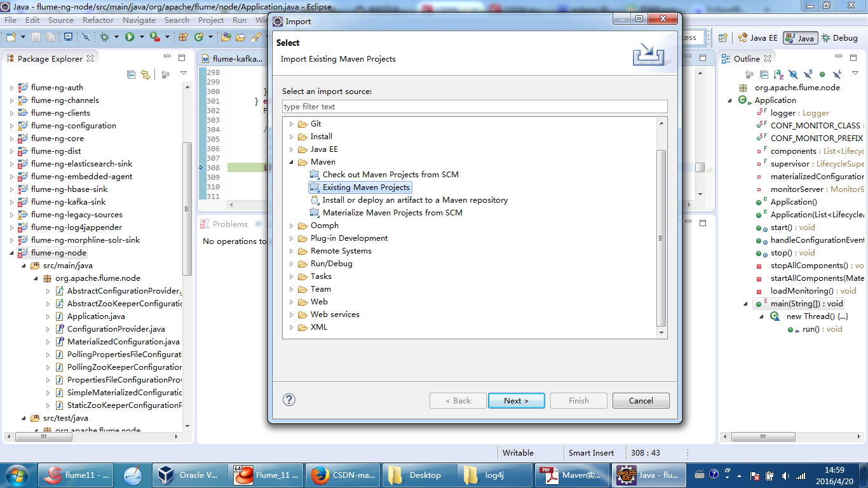Open the Navigate menu

(139, 20)
